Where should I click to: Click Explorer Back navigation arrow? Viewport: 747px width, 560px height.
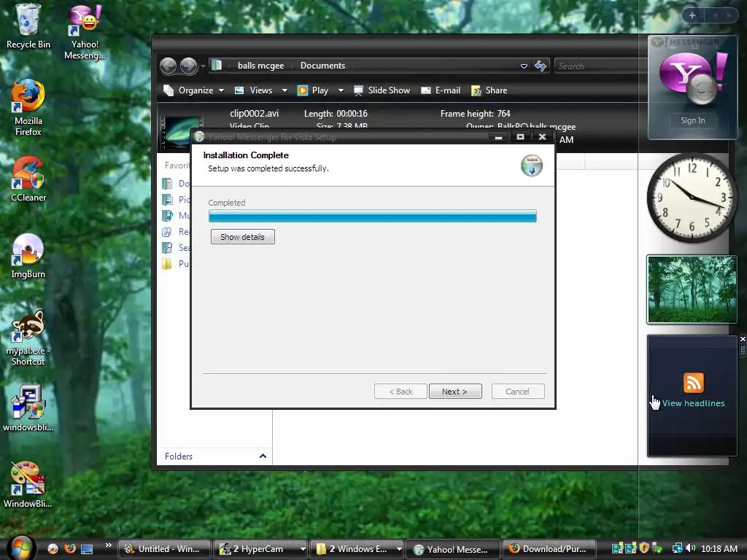click(x=169, y=66)
